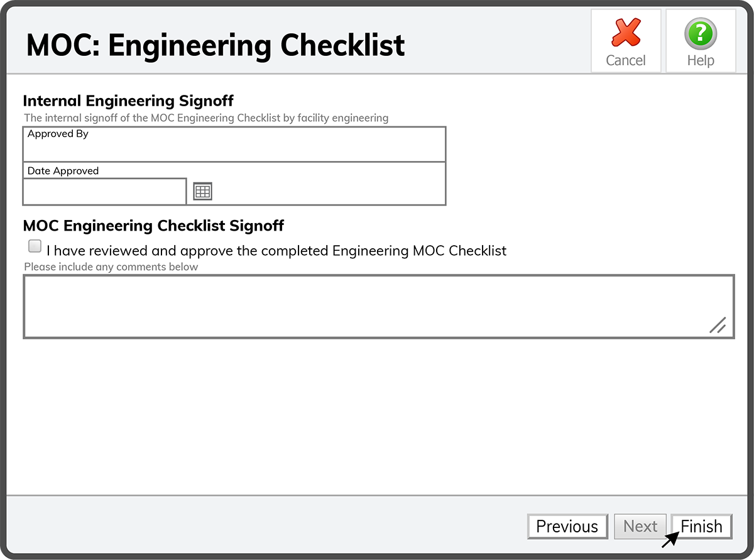Click the MOC Engineering Checklist Signoff heading
Image resolution: width=754 pixels, height=560 pixels.
[153, 226]
